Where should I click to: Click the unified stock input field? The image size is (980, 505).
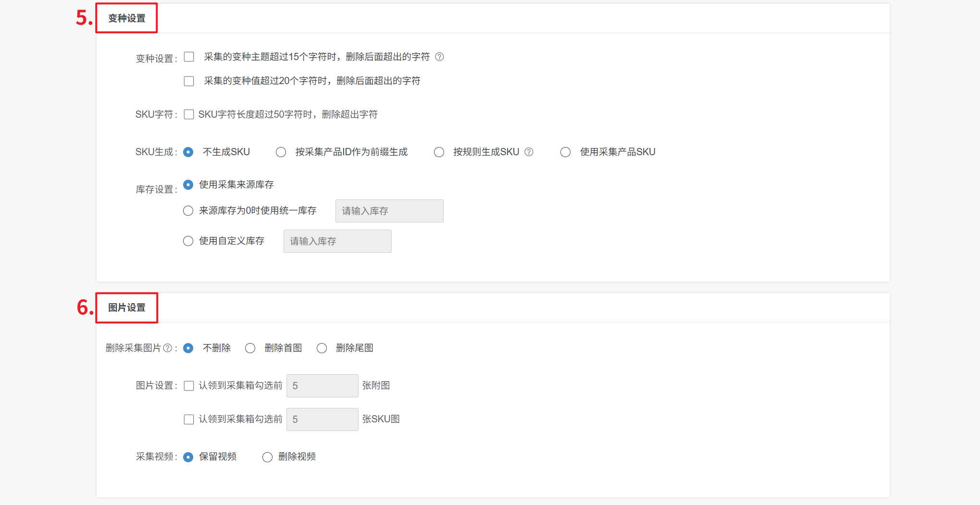[389, 211]
